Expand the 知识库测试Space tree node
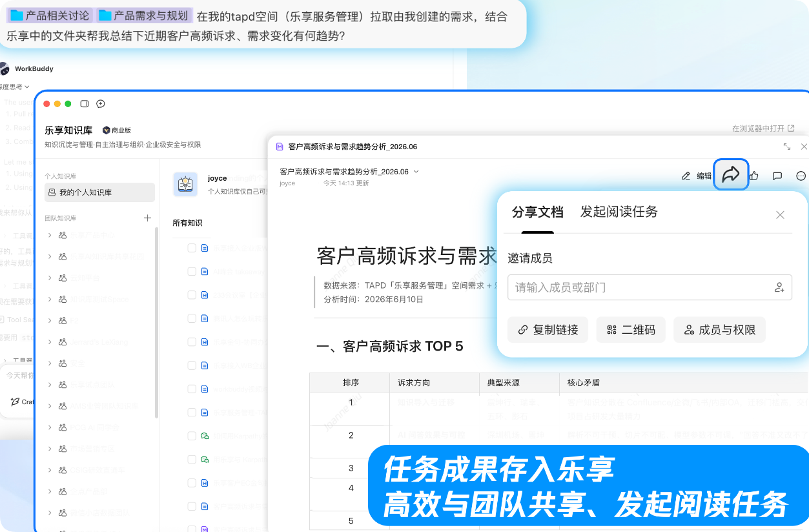This screenshot has height=532, width=809. coord(50,299)
